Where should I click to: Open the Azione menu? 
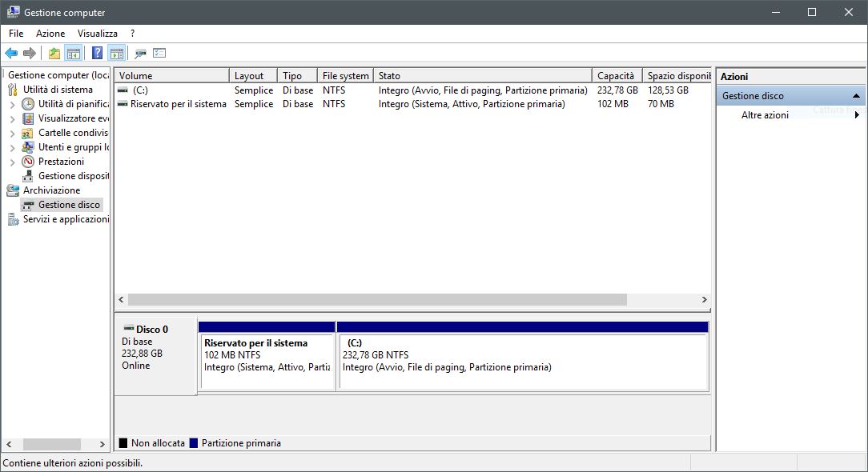(x=50, y=34)
